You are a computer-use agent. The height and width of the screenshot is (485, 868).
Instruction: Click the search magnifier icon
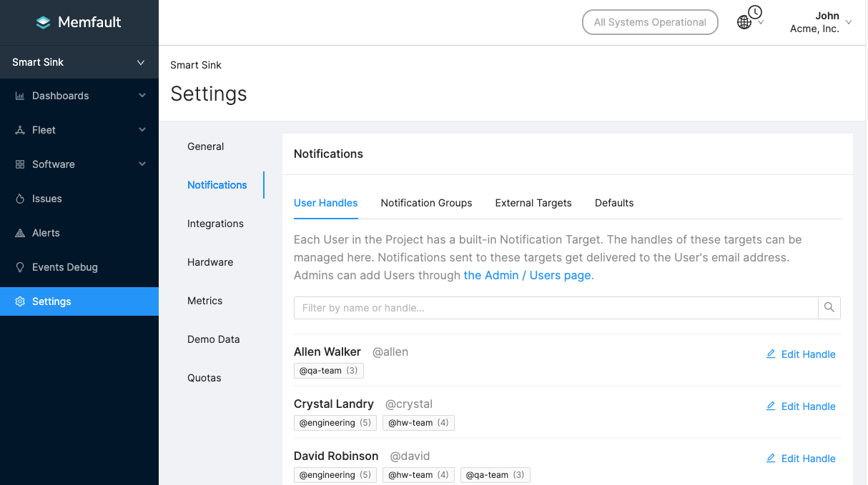coord(829,308)
